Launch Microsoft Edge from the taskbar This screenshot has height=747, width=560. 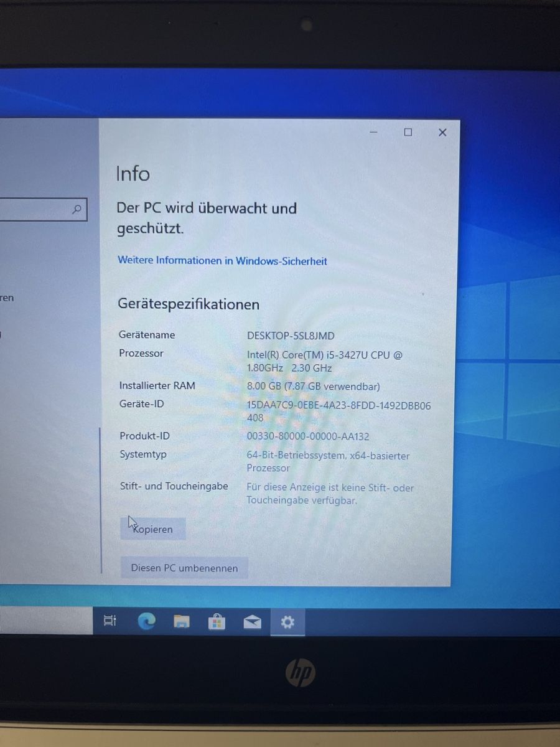(x=146, y=621)
